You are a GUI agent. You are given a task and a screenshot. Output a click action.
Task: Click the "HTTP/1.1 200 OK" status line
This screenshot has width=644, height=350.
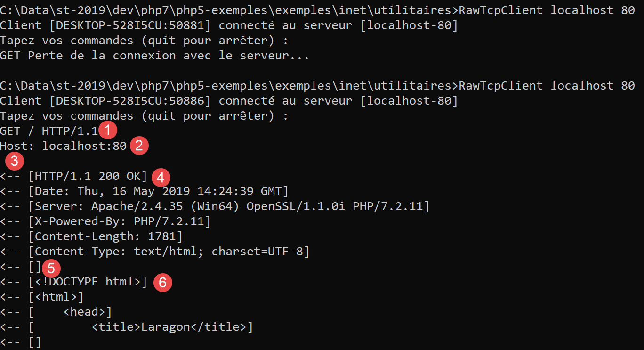[88, 176]
